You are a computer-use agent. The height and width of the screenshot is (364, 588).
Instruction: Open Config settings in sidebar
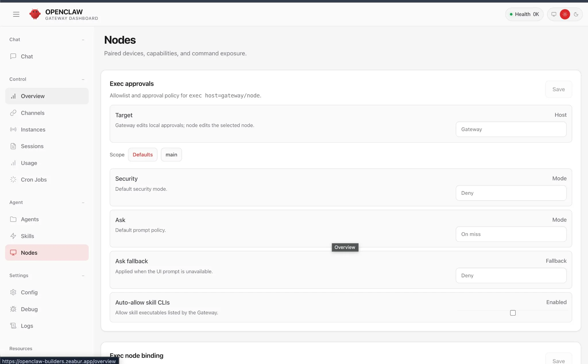click(x=47, y=292)
